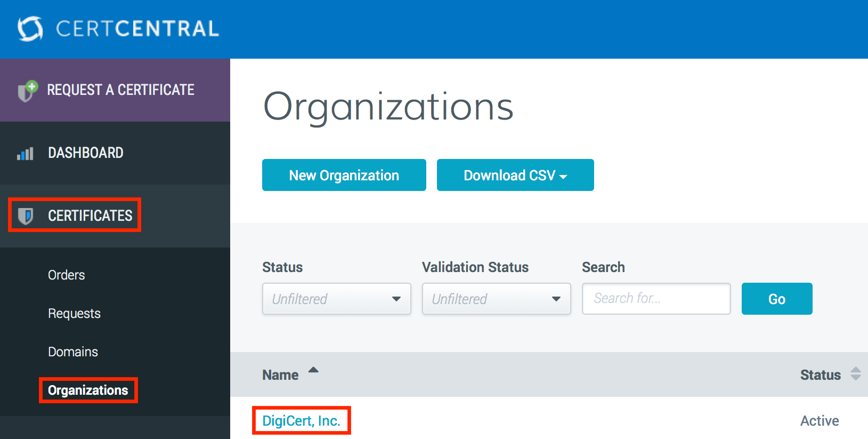Select Certificates in sidebar menu

115,216
